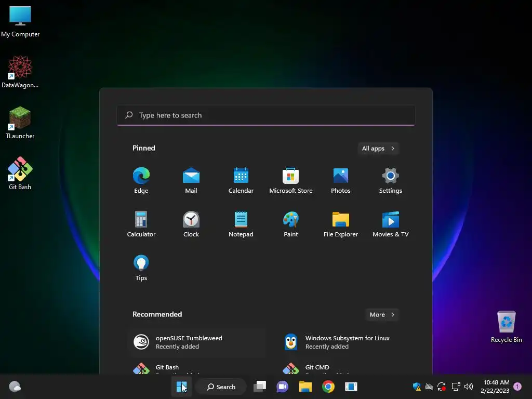The height and width of the screenshot is (399, 532).
Task: Click the Start button on the taskbar
Action: [181, 387]
